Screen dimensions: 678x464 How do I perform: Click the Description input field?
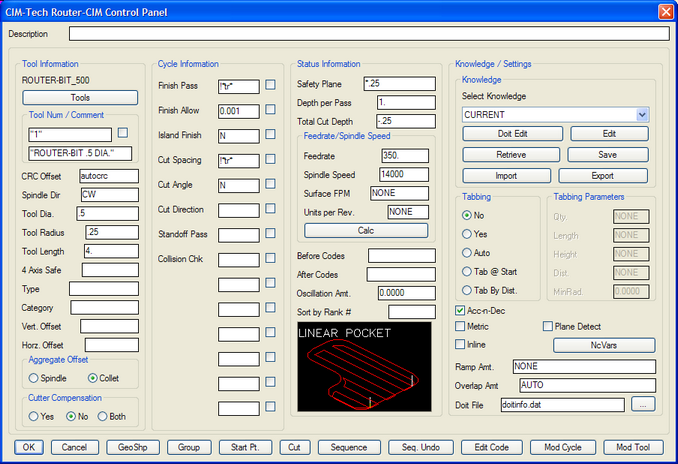pyautogui.click(x=369, y=34)
